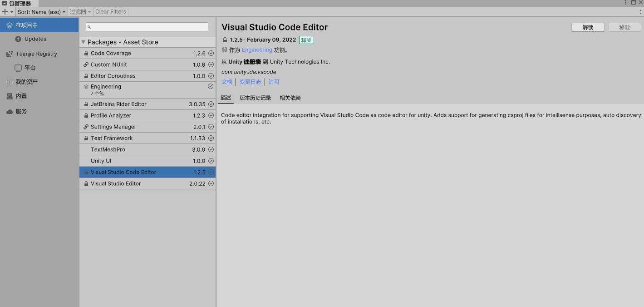Screen dimensions: 644x307
Task: Click the lock icon beside Editor Coroutines
Action: coord(86,76)
